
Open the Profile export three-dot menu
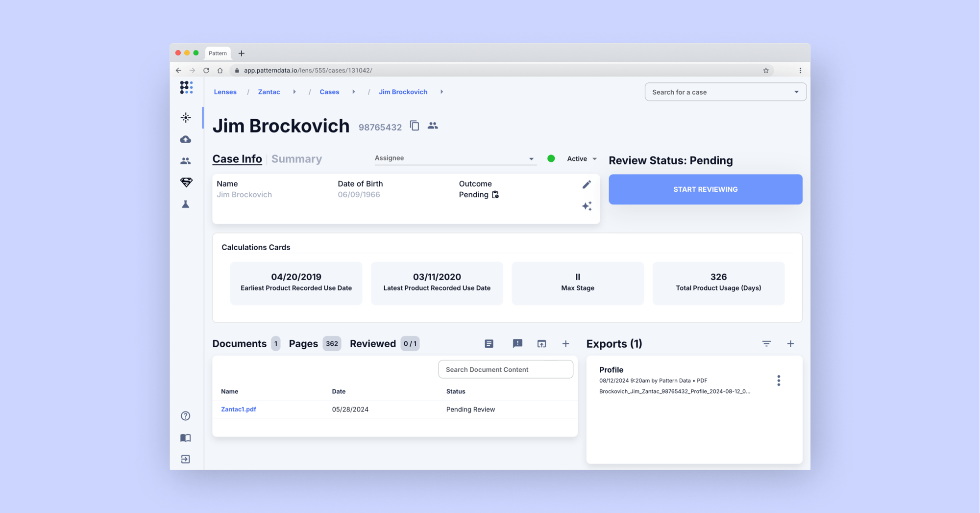(779, 381)
